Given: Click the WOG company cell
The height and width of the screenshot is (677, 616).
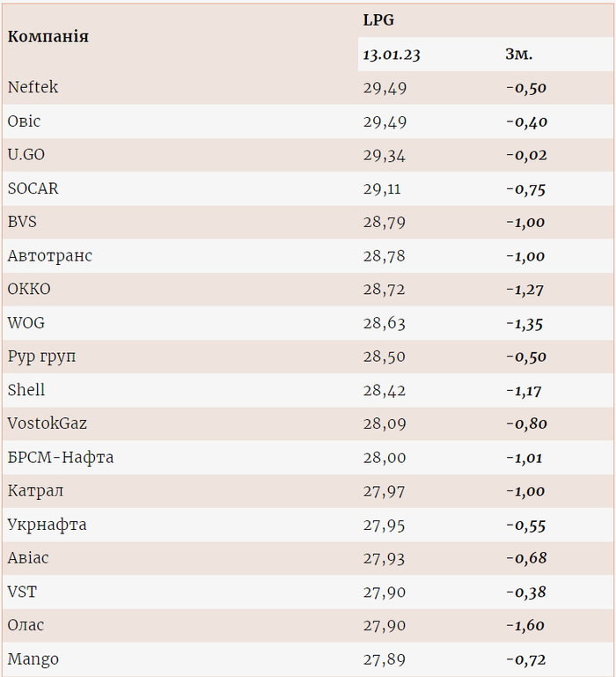Looking at the screenshot, I should point(26,323).
